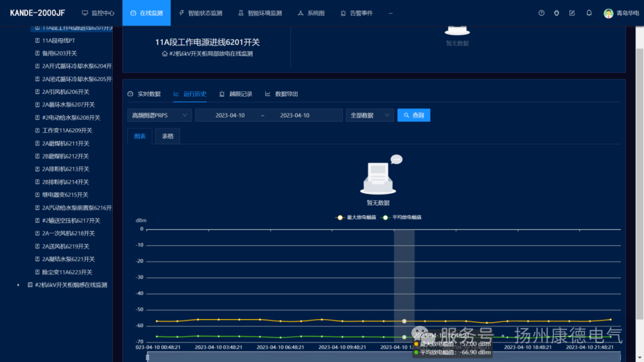Click the notification bell icon
The image size is (644, 362).
click(x=589, y=13)
